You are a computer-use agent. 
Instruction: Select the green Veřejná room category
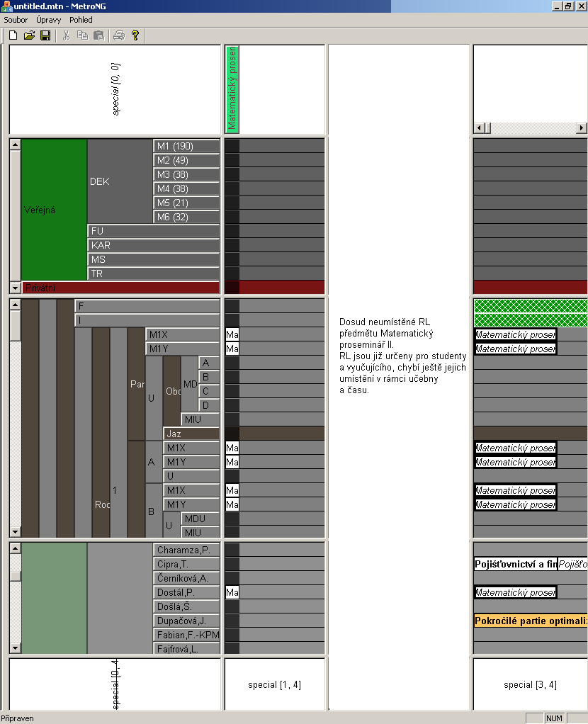point(54,210)
